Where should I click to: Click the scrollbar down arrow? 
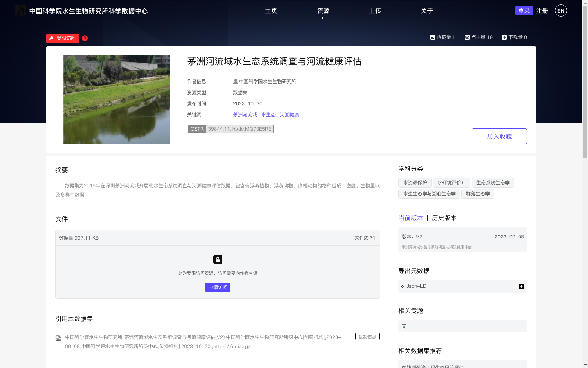(585, 365)
